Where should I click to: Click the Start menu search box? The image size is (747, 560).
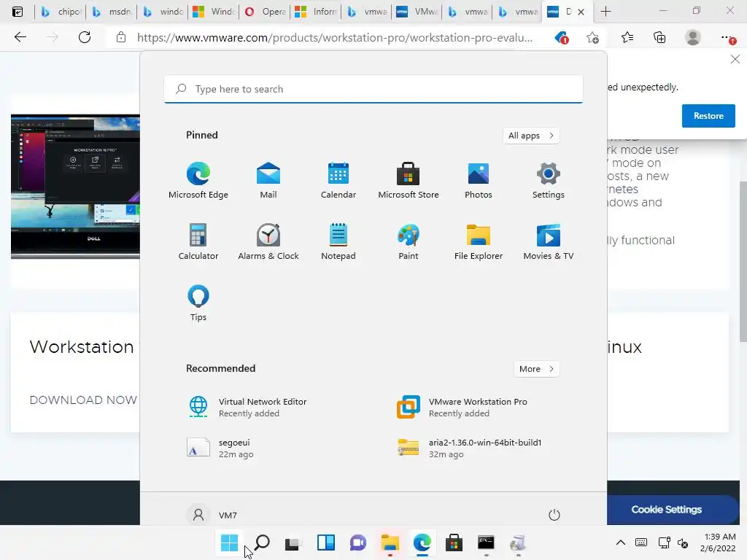[373, 89]
